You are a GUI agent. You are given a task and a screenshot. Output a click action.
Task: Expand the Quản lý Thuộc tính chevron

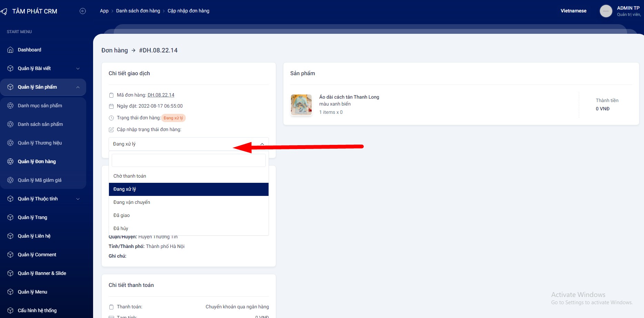point(78,199)
